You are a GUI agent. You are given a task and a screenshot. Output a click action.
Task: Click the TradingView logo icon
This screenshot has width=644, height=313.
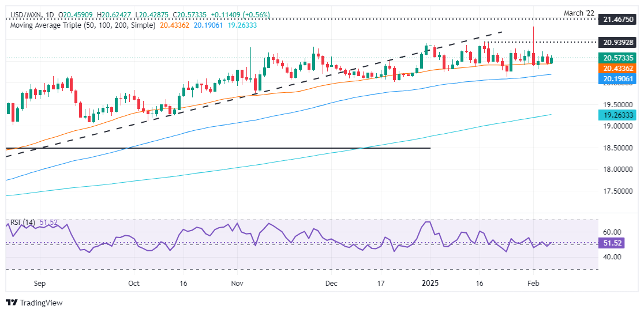[12, 303]
